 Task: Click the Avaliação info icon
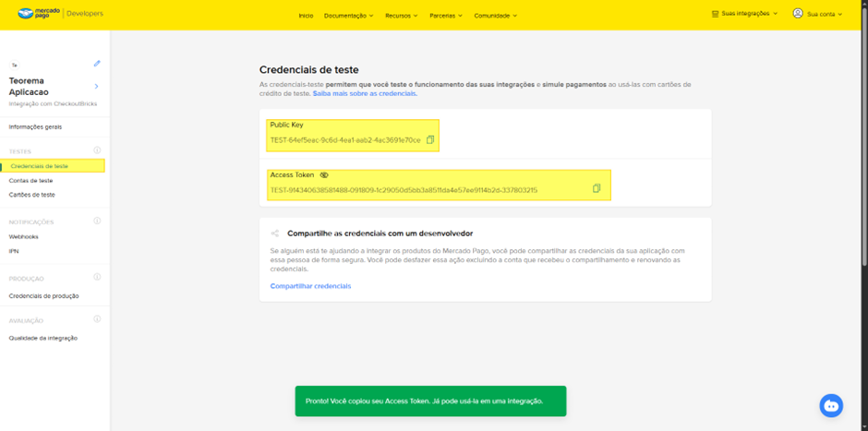click(x=98, y=319)
